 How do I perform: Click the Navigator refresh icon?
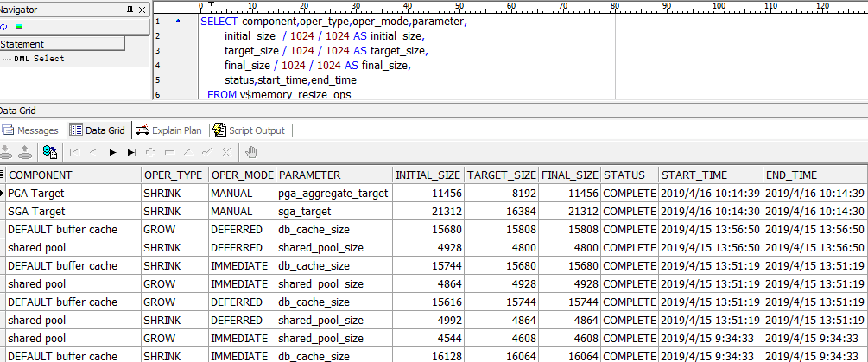coord(3,26)
